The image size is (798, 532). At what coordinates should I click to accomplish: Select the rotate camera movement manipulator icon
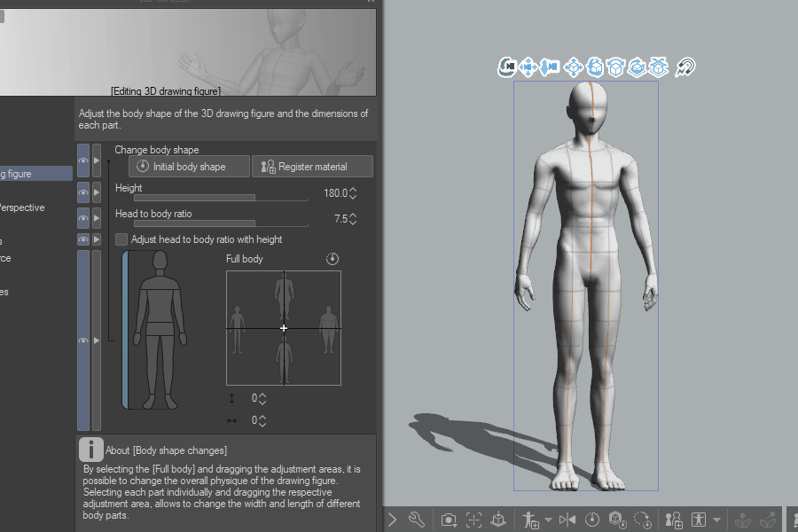pos(507,67)
